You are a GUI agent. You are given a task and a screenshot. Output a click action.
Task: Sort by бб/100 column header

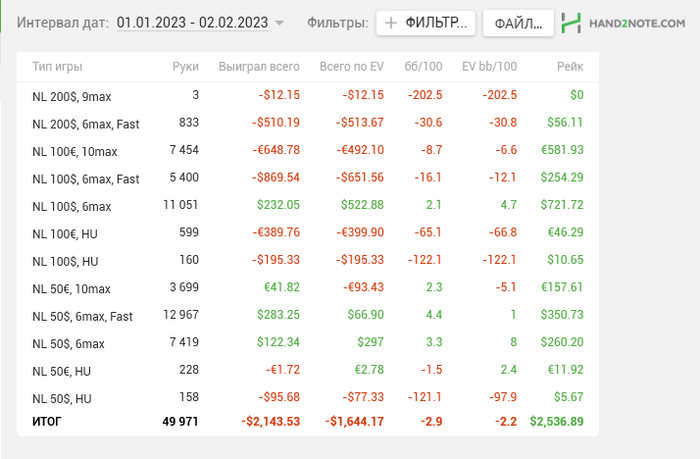click(x=423, y=67)
